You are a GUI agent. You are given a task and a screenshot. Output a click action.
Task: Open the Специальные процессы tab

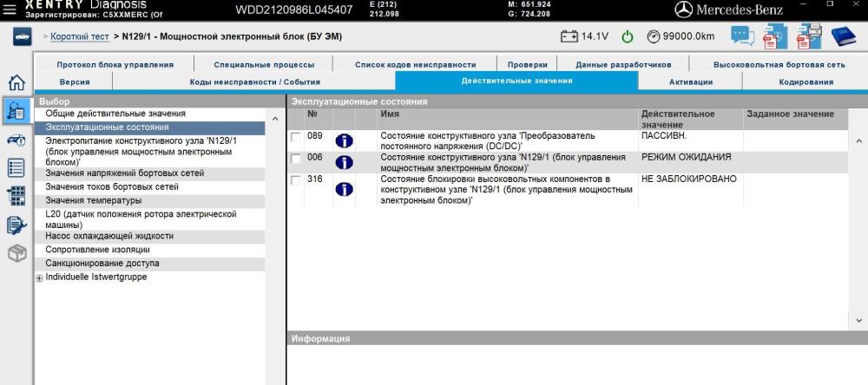tap(264, 65)
